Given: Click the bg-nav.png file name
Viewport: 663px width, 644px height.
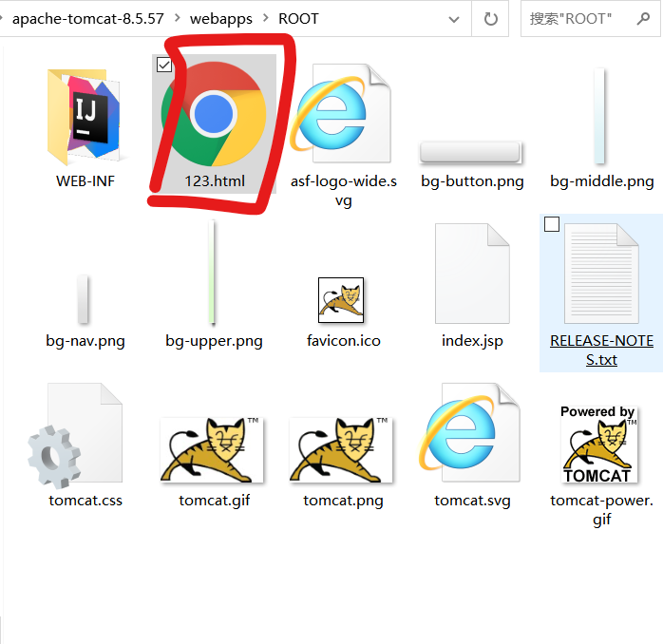Looking at the screenshot, I should click(x=85, y=341).
